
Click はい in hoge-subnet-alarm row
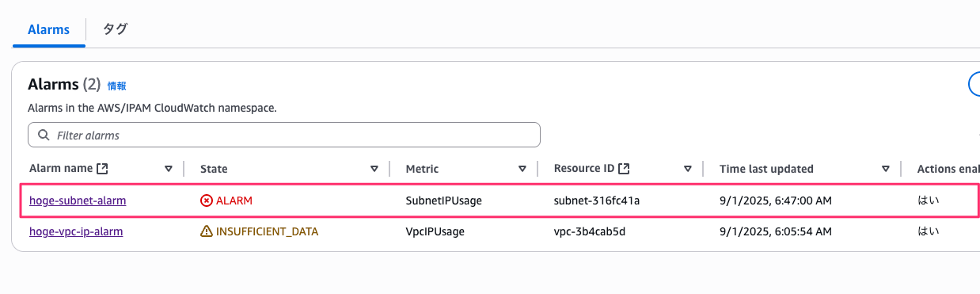[928, 200]
